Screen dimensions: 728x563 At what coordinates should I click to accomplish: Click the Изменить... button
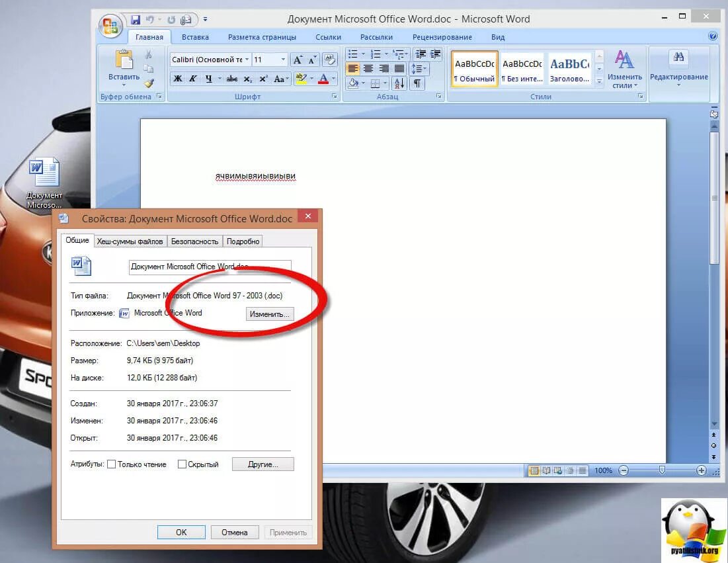270,314
